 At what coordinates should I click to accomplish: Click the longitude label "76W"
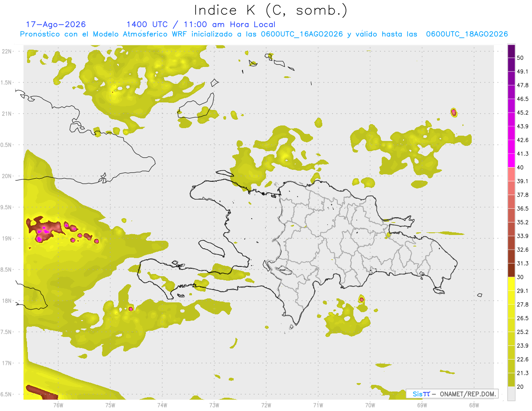click(58, 405)
